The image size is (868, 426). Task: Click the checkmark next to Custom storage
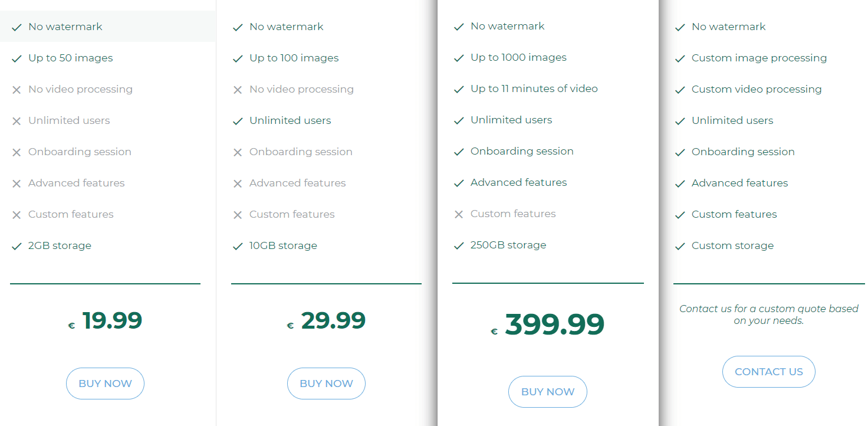click(680, 245)
